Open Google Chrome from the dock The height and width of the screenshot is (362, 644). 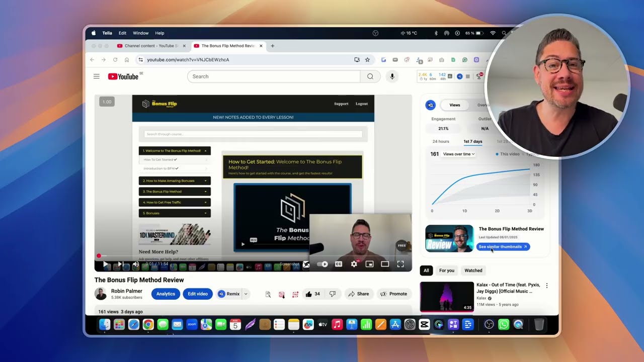(148, 325)
